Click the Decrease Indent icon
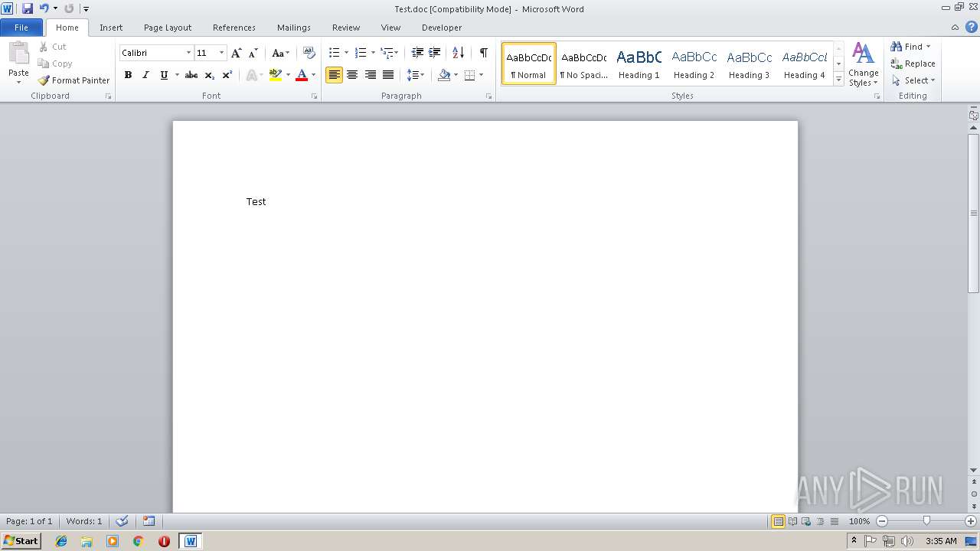This screenshot has height=551, width=980. (417, 53)
